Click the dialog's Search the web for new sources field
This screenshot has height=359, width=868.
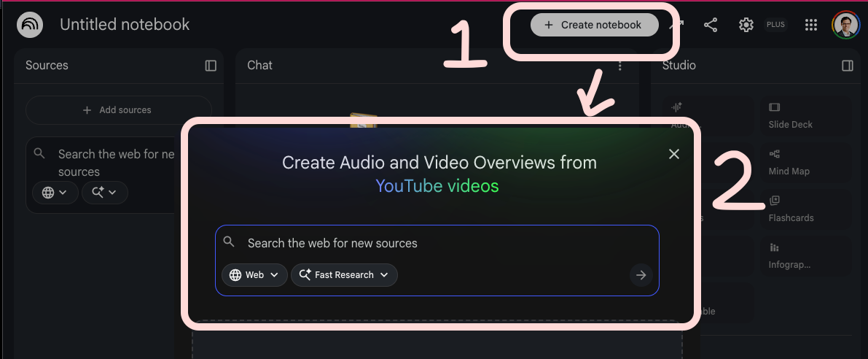click(x=437, y=243)
